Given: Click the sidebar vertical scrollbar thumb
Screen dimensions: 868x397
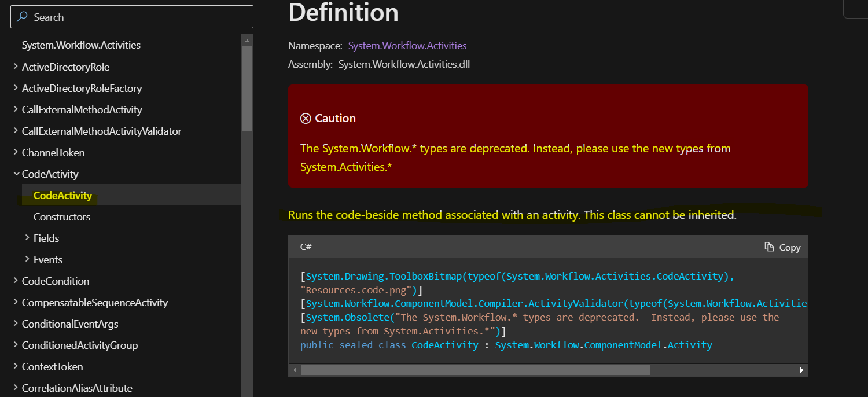Looking at the screenshot, I should (x=247, y=87).
